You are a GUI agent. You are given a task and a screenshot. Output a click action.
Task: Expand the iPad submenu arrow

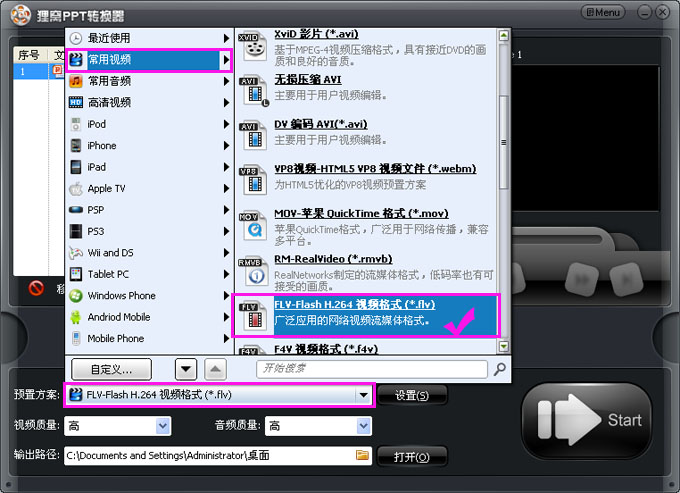tap(226, 167)
